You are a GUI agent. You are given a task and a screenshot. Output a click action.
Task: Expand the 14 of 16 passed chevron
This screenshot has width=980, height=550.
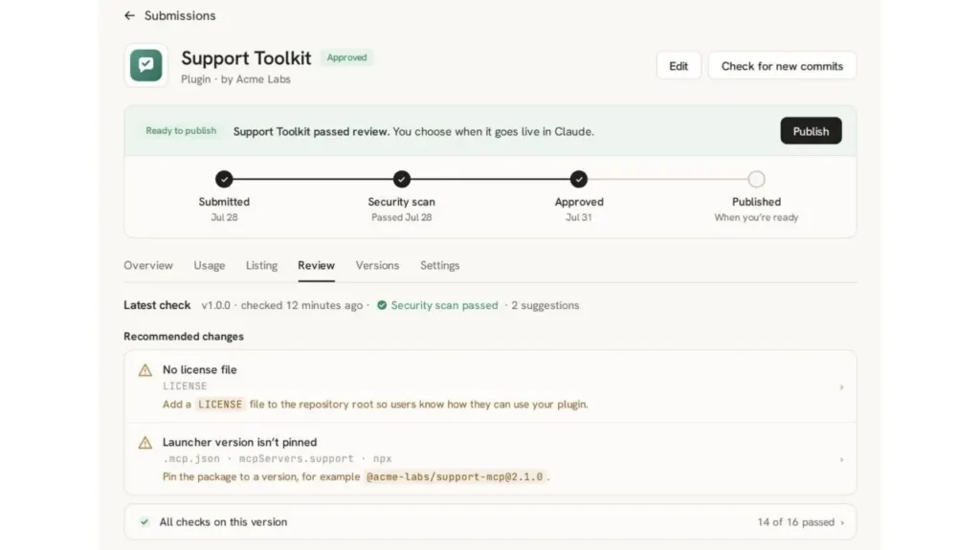(x=842, y=522)
